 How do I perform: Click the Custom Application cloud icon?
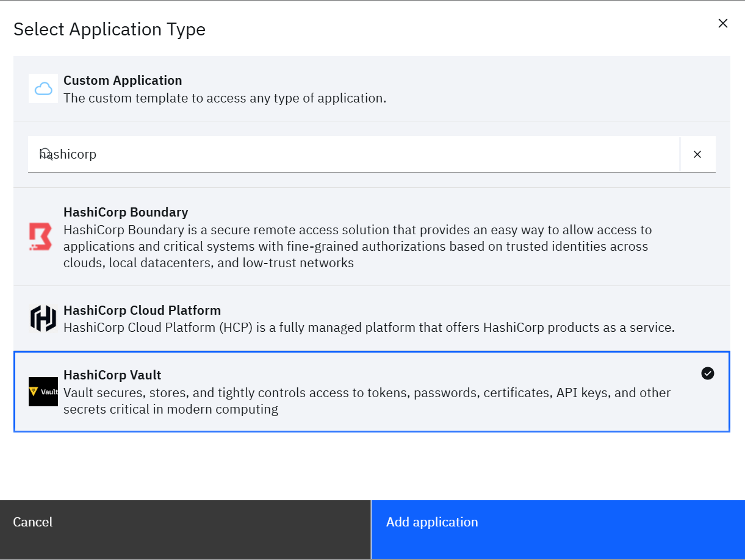pos(43,89)
